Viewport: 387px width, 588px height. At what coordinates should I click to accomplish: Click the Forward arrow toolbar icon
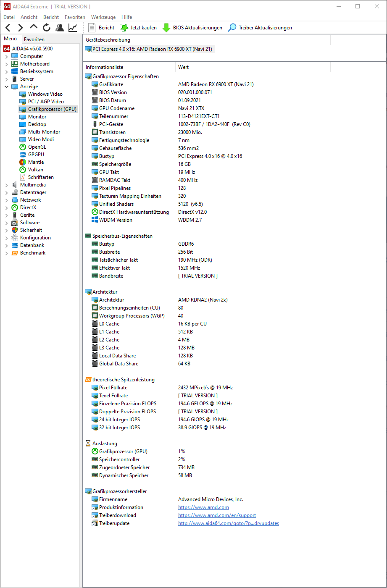[x=20, y=28]
